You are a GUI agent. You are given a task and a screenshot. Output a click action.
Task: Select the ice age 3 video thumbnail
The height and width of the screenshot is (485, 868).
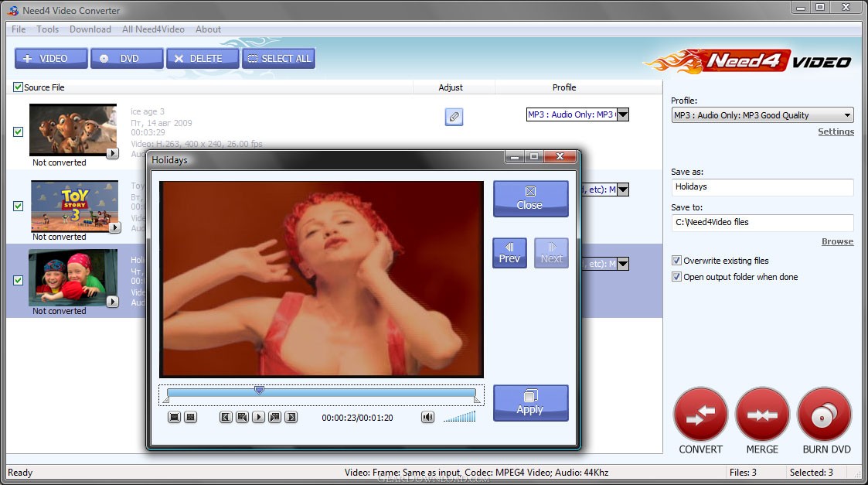coord(73,130)
